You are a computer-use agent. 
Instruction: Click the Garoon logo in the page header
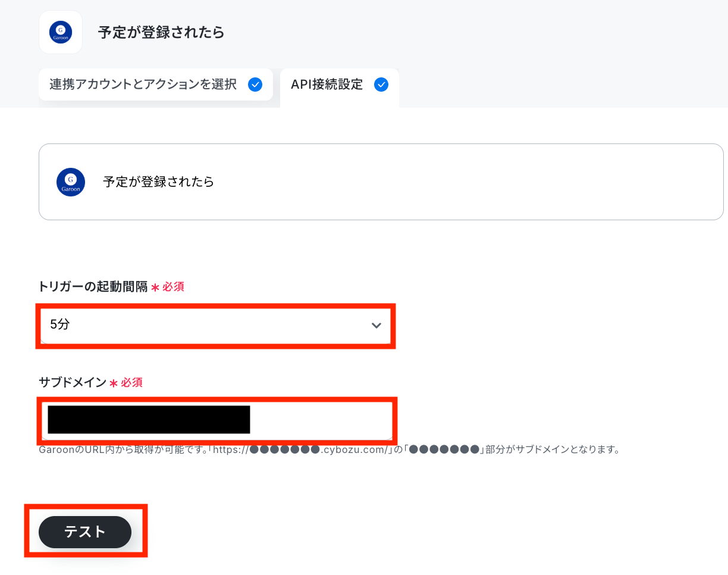click(61, 32)
